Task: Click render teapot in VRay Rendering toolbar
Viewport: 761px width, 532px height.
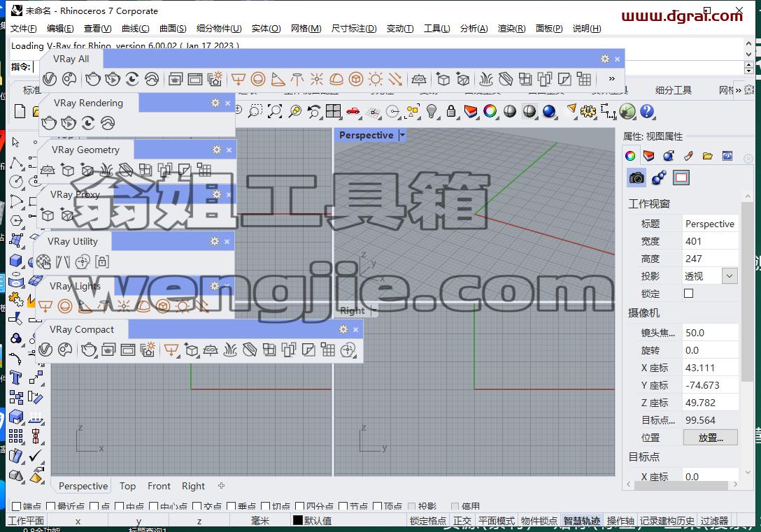Action: click(x=49, y=123)
